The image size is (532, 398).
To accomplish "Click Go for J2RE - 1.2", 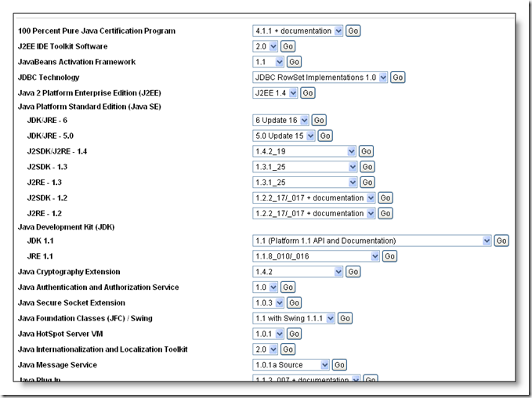I will click(385, 213).
